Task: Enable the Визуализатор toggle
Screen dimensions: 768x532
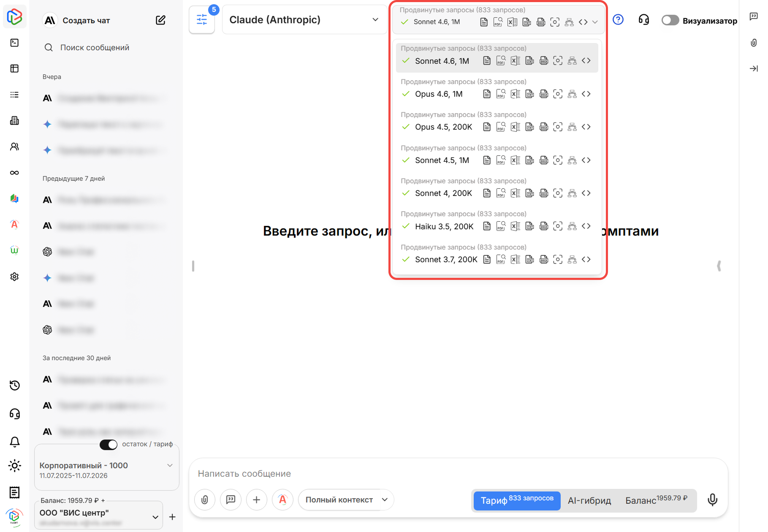Action: (x=670, y=20)
